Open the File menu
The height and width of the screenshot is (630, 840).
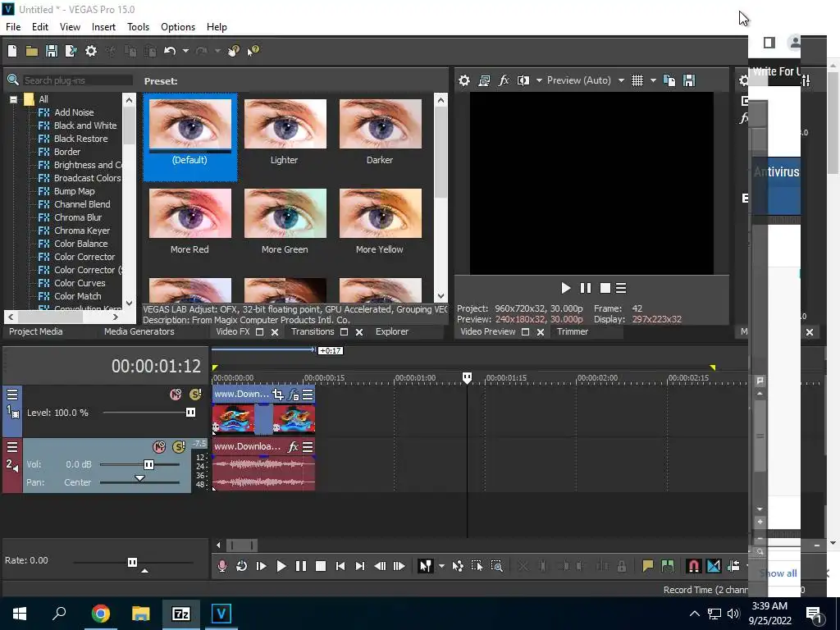click(x=13, y=27)
